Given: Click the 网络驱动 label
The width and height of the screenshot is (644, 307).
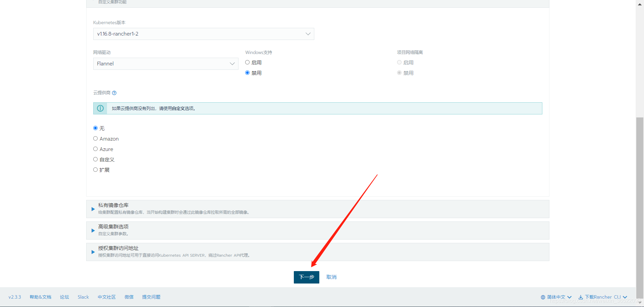Looking at the screenshot, I should click(x=102, y=52).
